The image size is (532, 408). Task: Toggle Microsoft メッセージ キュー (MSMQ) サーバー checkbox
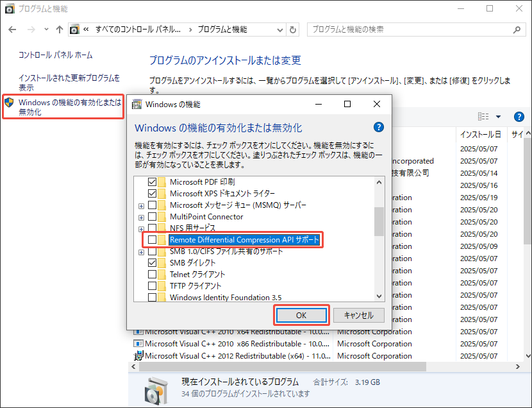pos(152,205)
